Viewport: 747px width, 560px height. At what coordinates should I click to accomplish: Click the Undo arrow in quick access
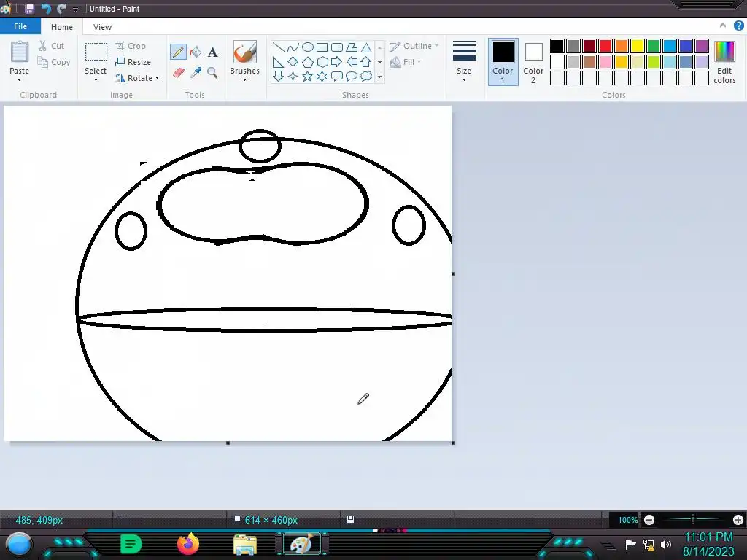(x=46, y=9)
